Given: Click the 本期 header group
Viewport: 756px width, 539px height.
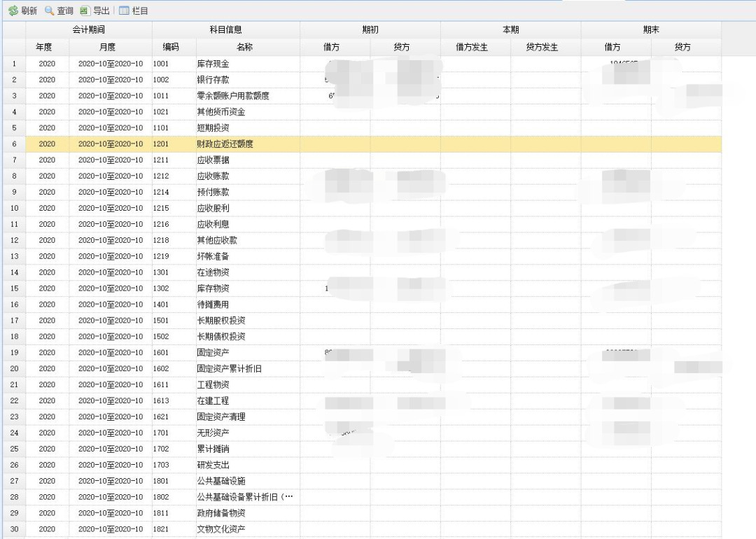Looking at the screenshot, I should pyautogui.click(x=510, y=30).
